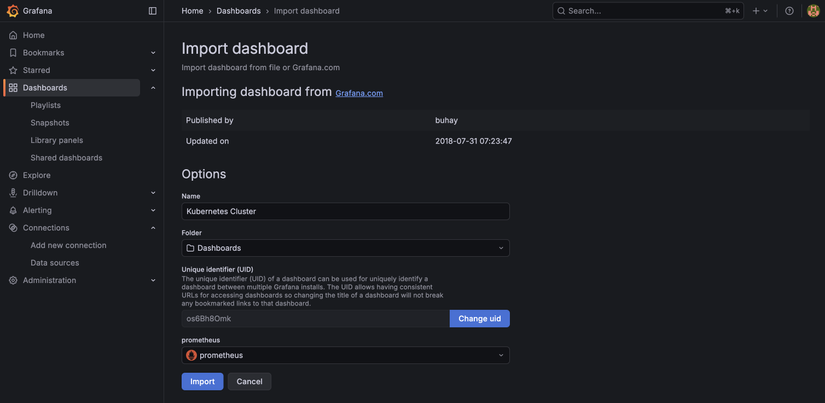Open the prometheus data source dropdown
Screen dimensions: 825x403
pyautogui.click(x=346, y=355)
